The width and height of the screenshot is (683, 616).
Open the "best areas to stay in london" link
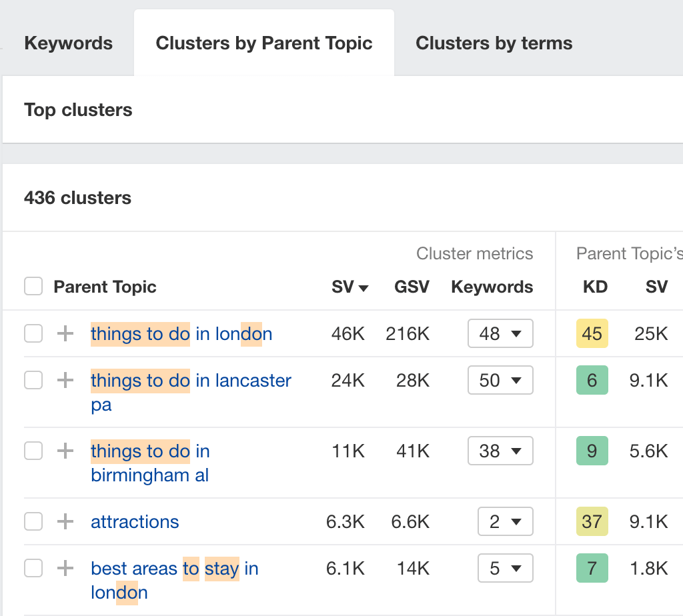point(175,568)
